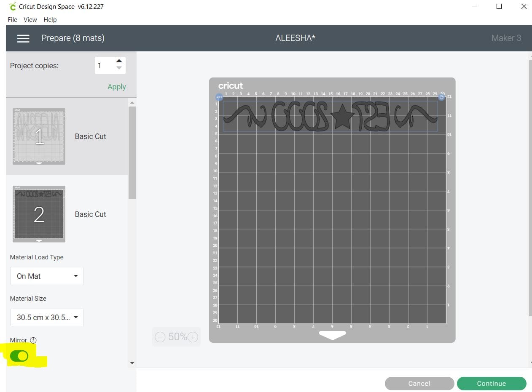Screen dimensions: 532x392
Task: Click the Prepare (8 mats) heading
Action: 73,38
